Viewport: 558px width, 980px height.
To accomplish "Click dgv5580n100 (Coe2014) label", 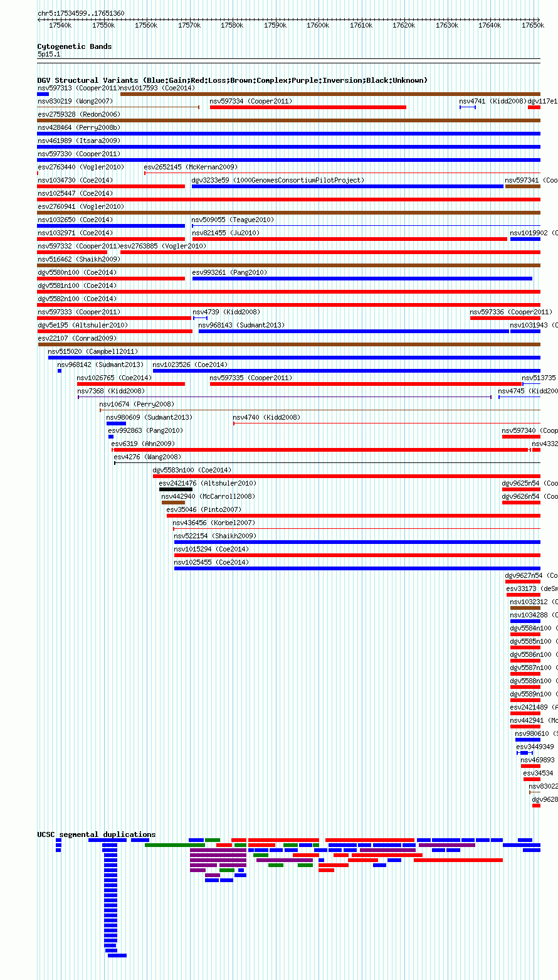I will click(x=77, y=272).
